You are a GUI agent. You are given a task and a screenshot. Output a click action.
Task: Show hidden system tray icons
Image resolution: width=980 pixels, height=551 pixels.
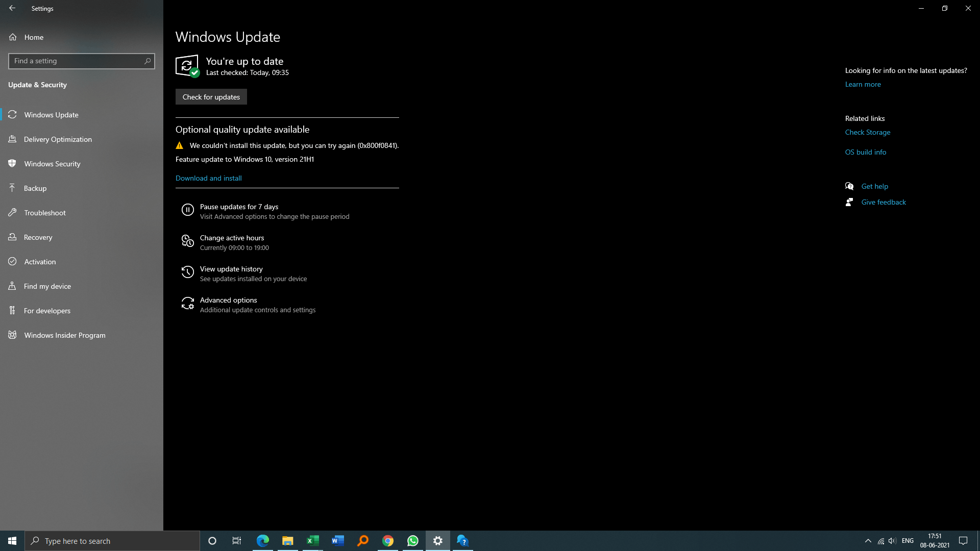click(868, 541)
